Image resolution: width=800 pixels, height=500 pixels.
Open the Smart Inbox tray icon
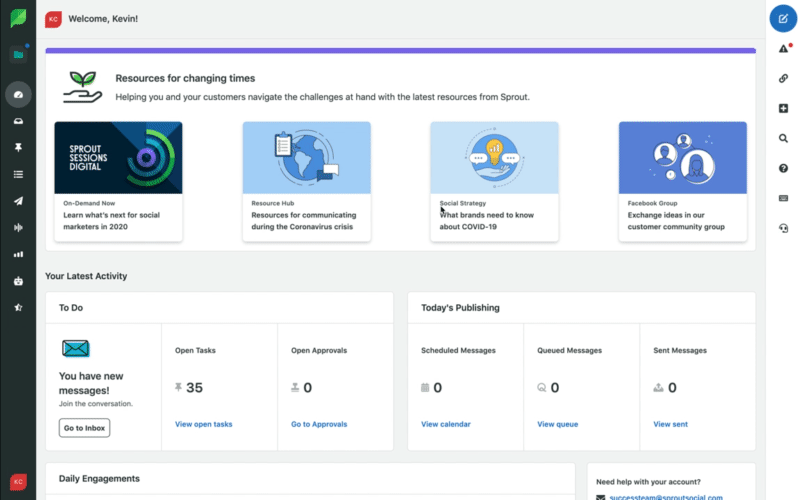pyautogui.click(x=18, y=121)
